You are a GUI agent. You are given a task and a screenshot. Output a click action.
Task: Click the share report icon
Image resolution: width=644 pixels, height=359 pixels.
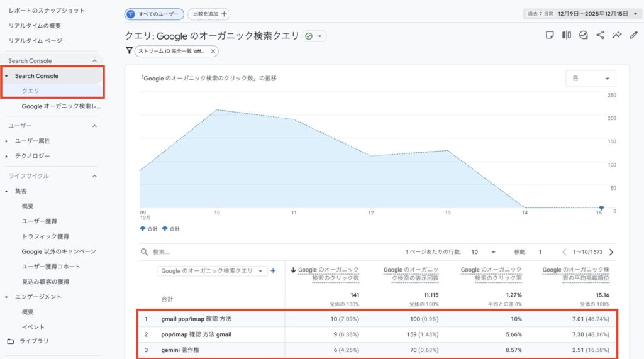coord(600,35)
